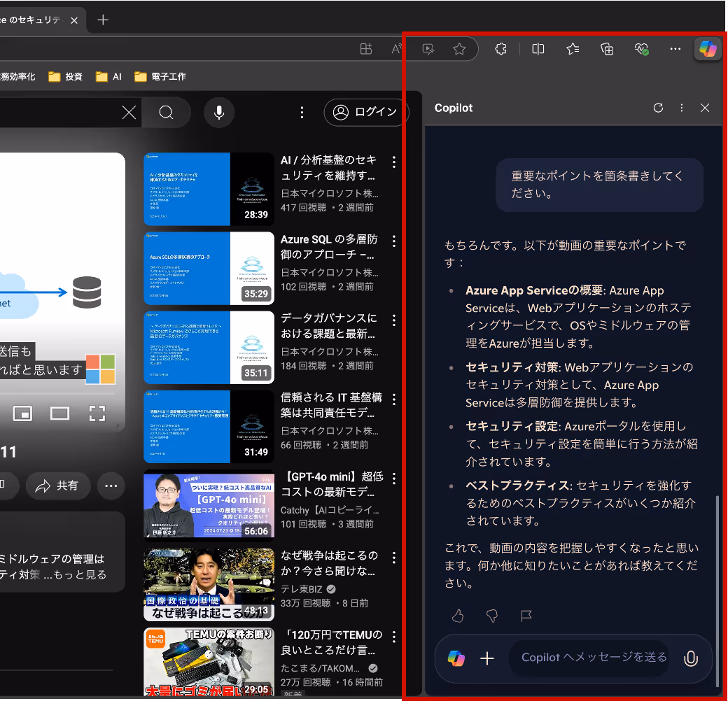
Task: Open Extensions puzzle icon
Action: click(x=500, y=49)
